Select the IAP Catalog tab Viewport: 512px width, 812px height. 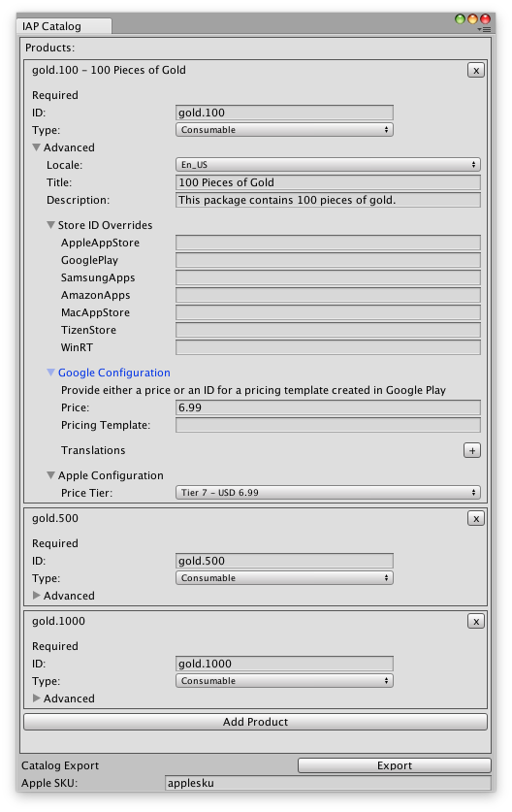(x=64, y=26)
